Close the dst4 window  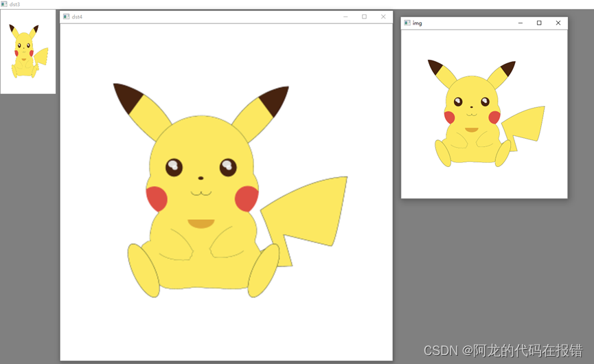click(x=383, y=16)
